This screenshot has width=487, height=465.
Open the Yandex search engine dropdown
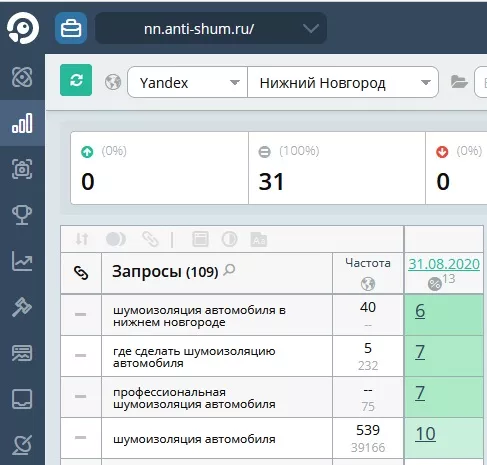pos(187,82)
